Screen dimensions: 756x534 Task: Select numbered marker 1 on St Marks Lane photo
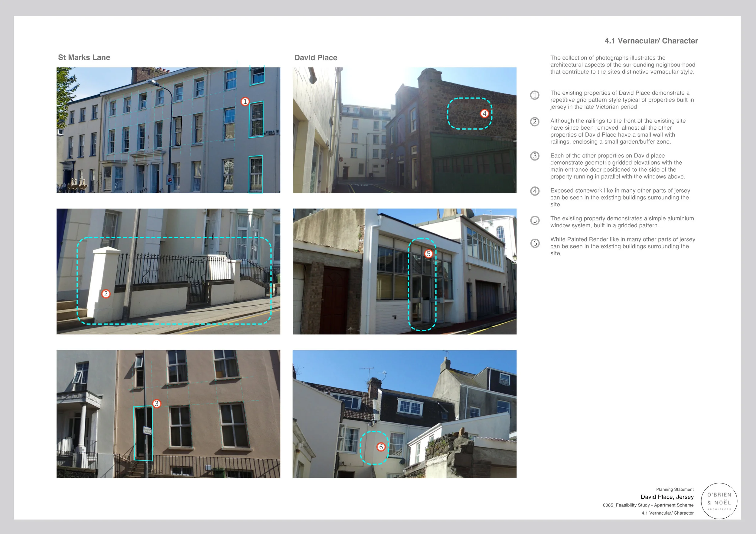point(245,102)
